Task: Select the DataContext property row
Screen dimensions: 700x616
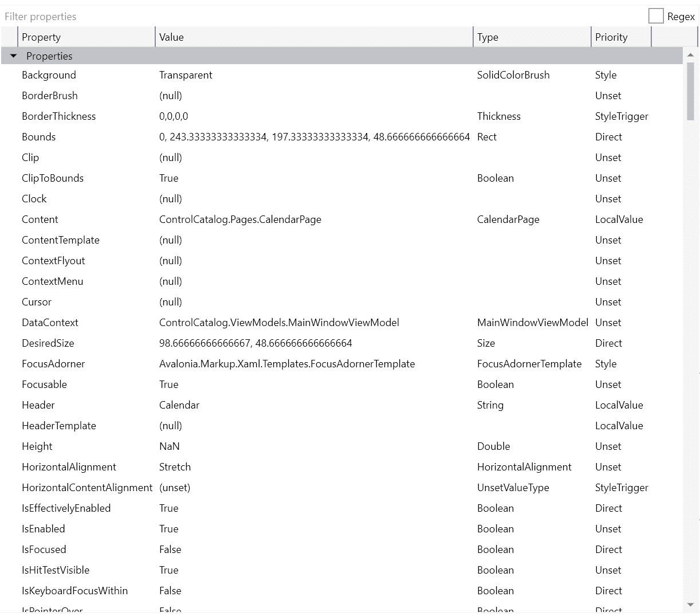Action: click(x=50, y=323)
